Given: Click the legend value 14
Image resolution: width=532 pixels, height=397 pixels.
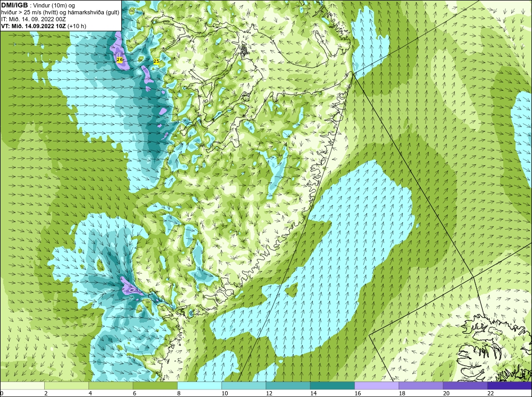Looking at the screenshot, I should point(313,393).
